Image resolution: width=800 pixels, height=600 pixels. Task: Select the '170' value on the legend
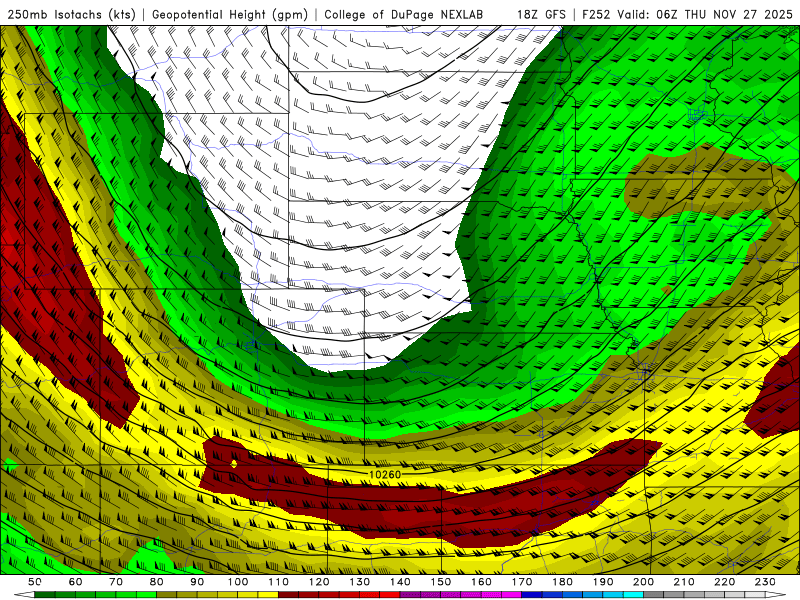click(x=522, y=582)
